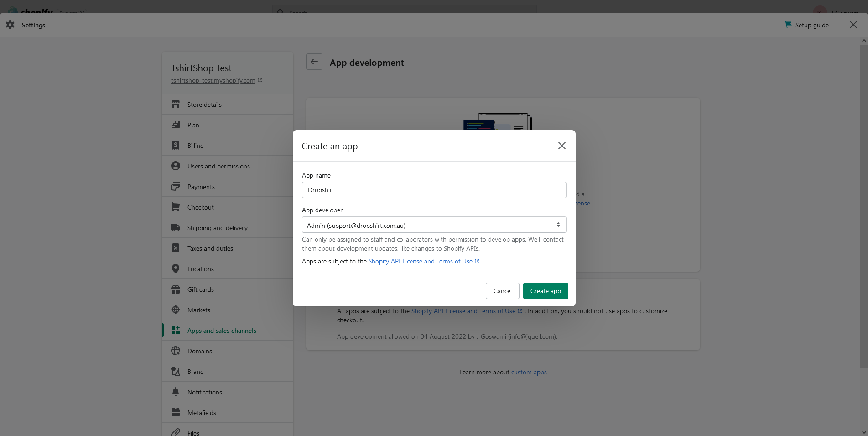Click the Shipping and delivery truck icon

(176, 228)
